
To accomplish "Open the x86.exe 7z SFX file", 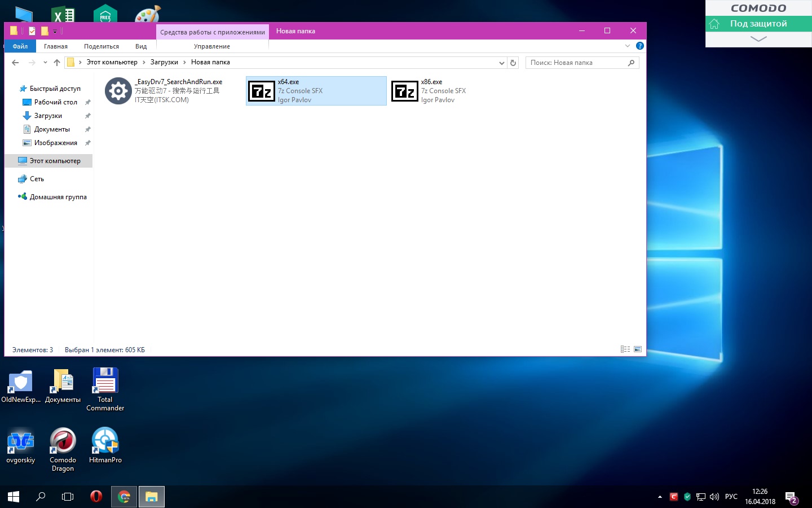I will pos(404,91).
